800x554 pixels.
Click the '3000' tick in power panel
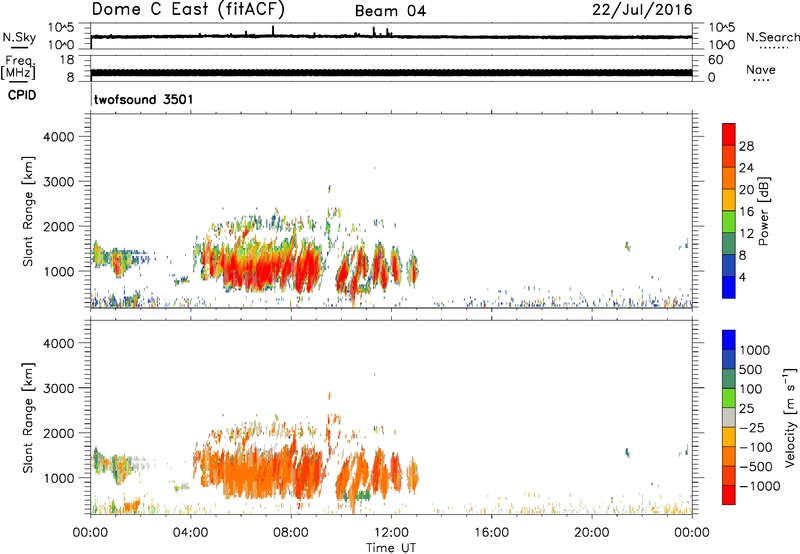coord(59,182)
